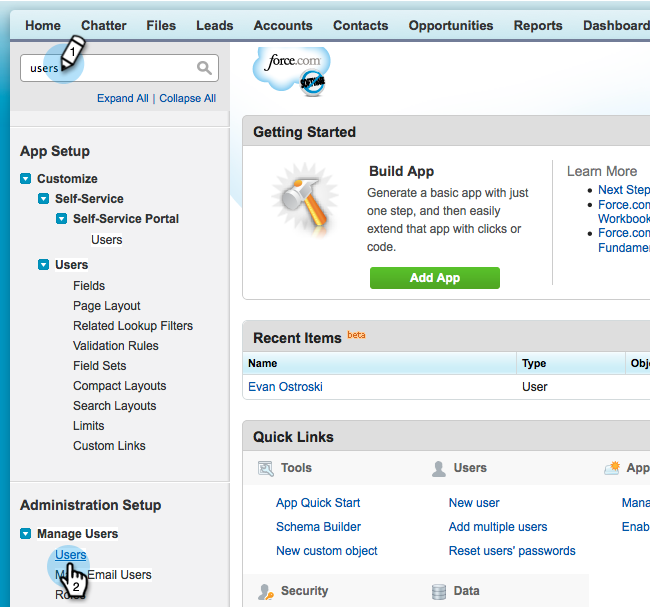
Task: Open Validation Rules under Users
Action: click(115, 346)
